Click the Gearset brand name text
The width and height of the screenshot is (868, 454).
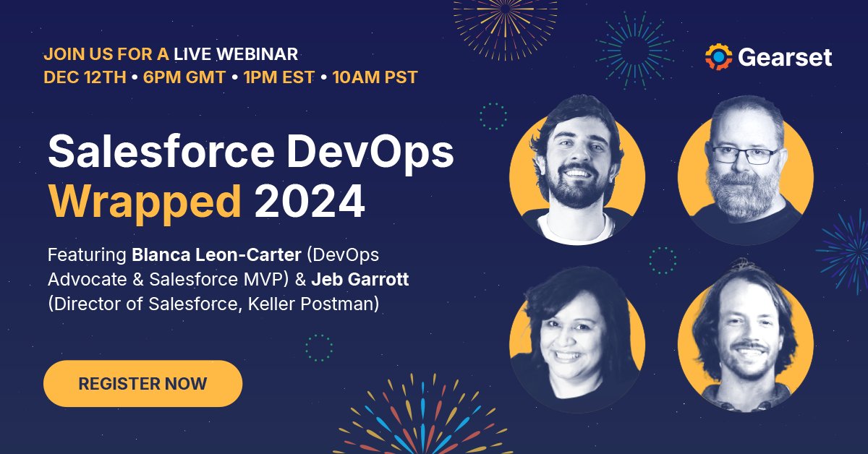(x=785, y=56)
